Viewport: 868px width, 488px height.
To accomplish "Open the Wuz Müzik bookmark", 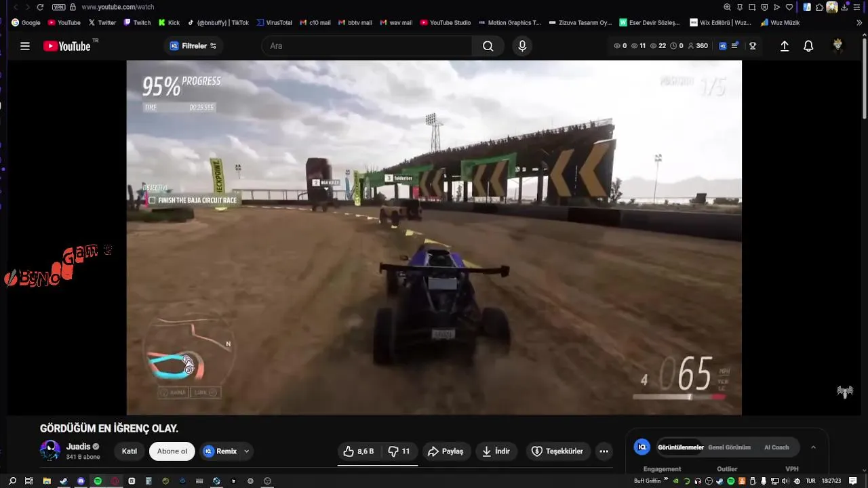I will coord(780,22).
